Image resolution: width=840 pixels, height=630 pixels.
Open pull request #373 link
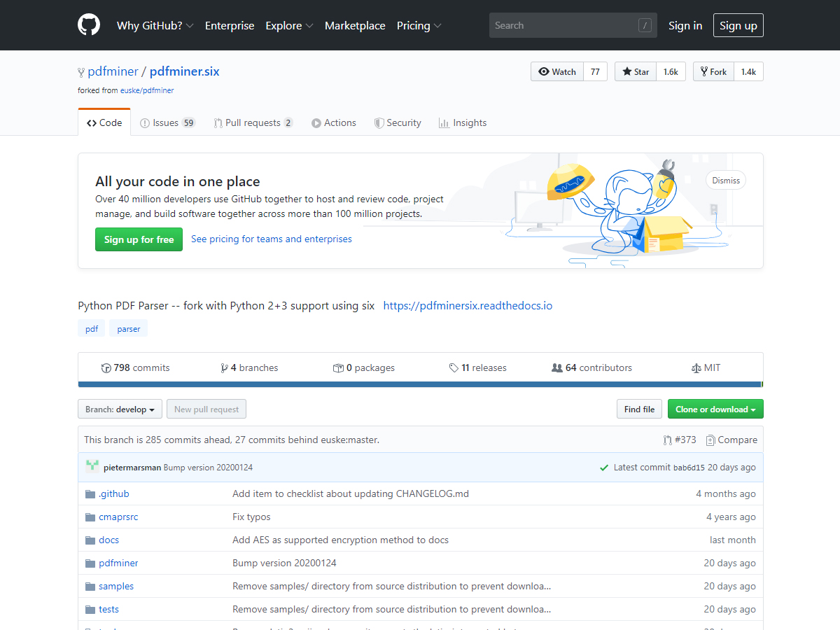click(x=680, y=440)
